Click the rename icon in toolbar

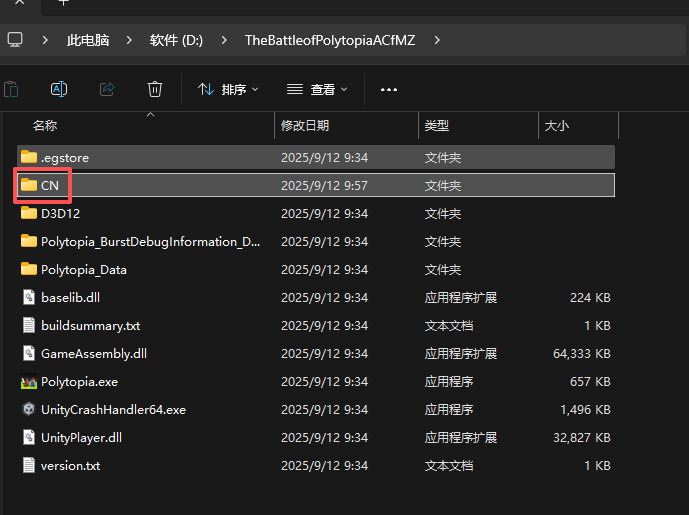59,89
